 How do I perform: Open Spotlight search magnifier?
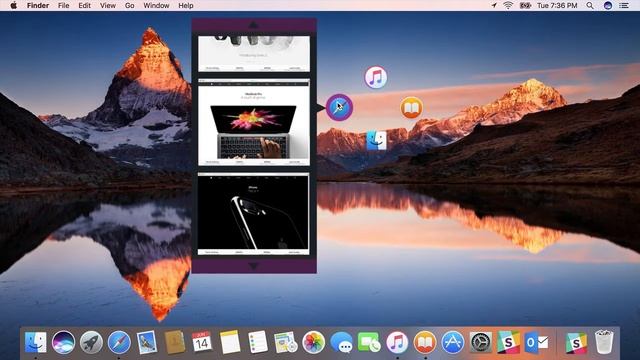[x=590, y=5]
